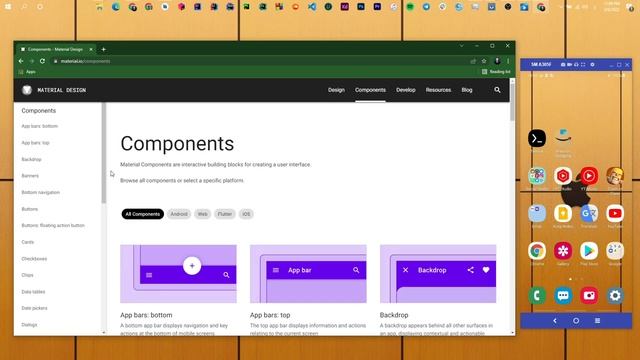Click the share page icon in address bar
This screenshot has width=640, height=360.
coord(473,61)
